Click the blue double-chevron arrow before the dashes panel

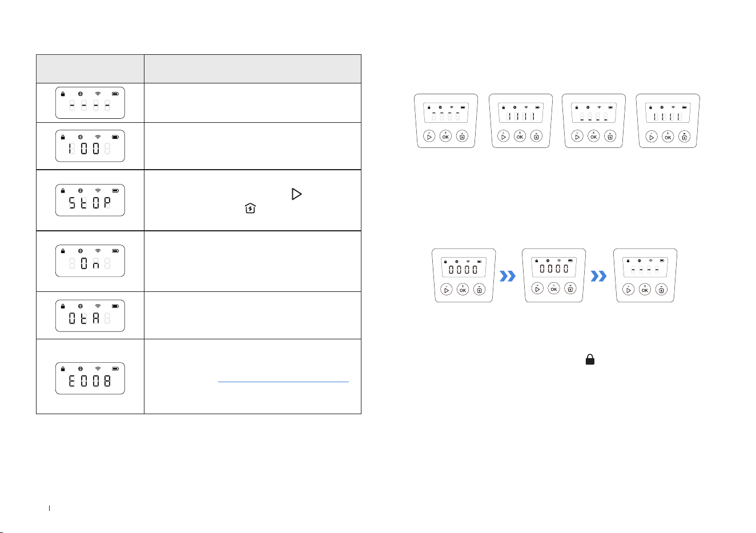(598, 276)
